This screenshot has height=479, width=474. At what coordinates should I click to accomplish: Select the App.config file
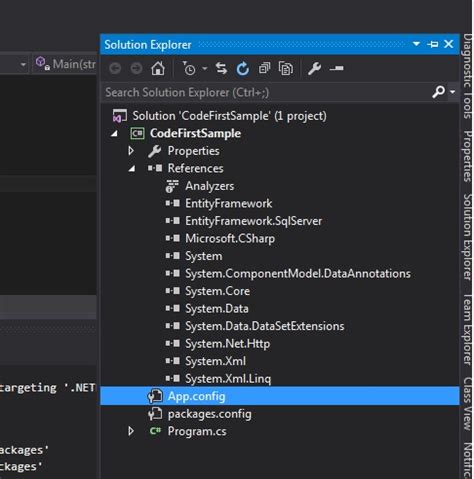(196, 396)
